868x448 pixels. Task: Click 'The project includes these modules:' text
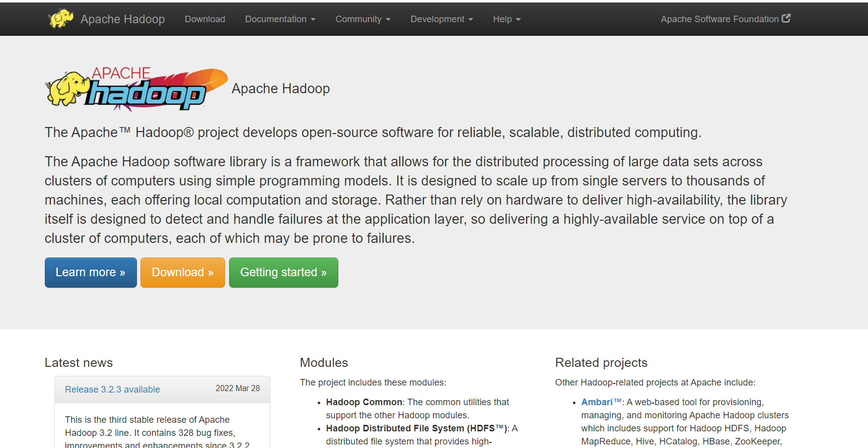tap(373, 382)
